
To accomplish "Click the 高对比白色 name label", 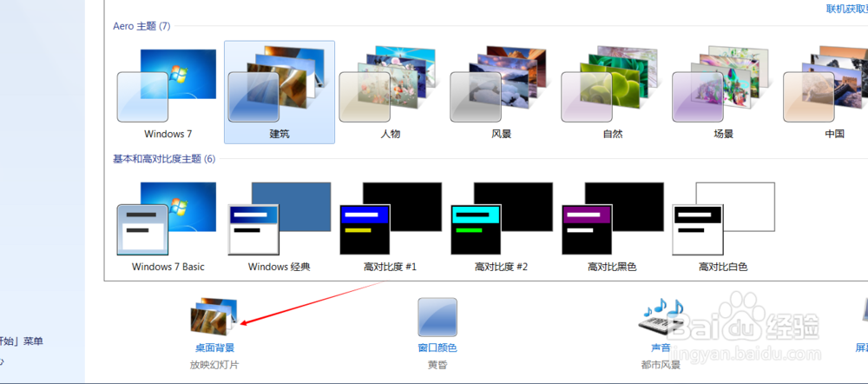I will click(x=724, y=267).
